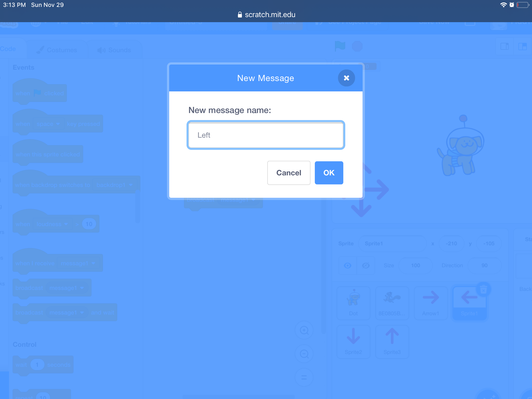
Task: Click the Cancel button
Action: pos(289,173)
